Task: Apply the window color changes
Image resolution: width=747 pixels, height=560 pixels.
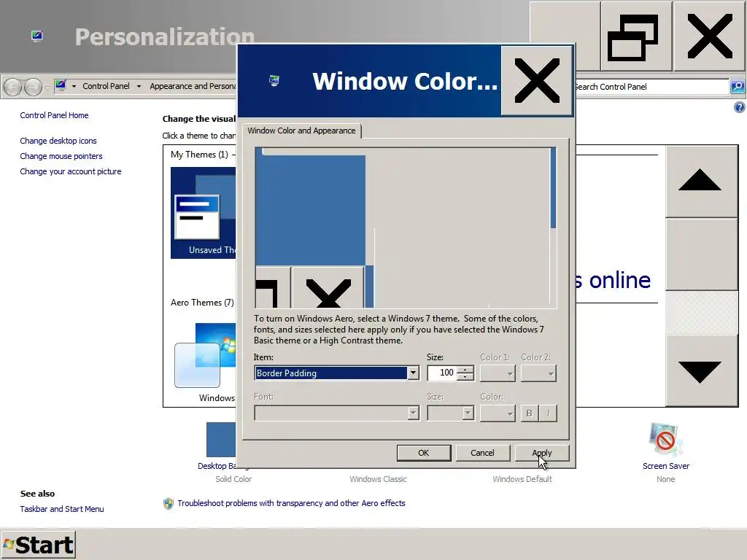Action: point(542,453)
